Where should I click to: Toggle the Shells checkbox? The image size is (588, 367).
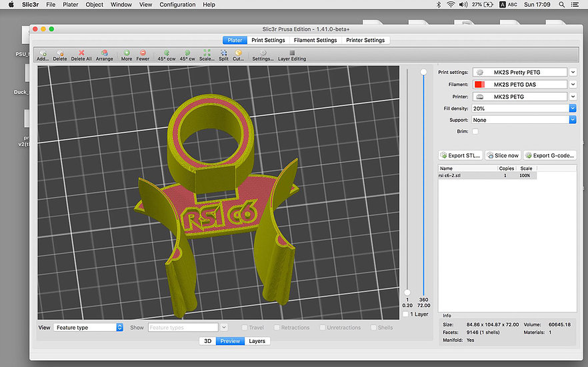(x=373, y=327)
